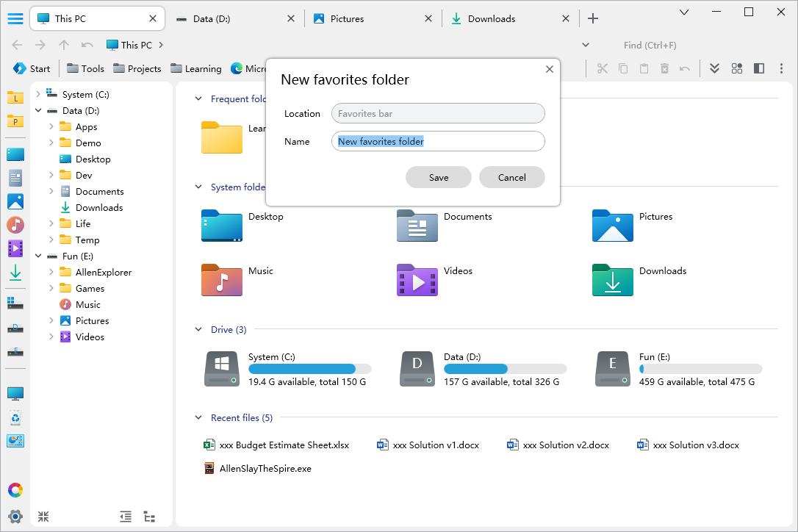This screenshot has height=532, width=798.
Task: Click the Name input field in the dialog
Action: (438, 141)
